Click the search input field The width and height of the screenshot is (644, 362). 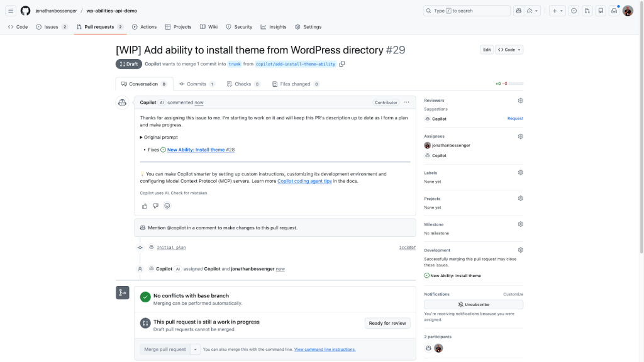click(x=466, y=11)
